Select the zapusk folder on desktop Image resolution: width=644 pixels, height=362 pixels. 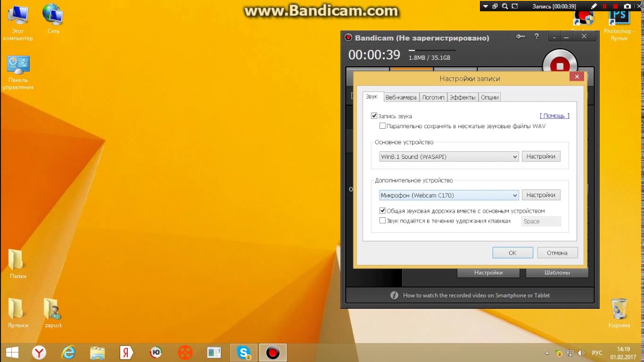53,313
